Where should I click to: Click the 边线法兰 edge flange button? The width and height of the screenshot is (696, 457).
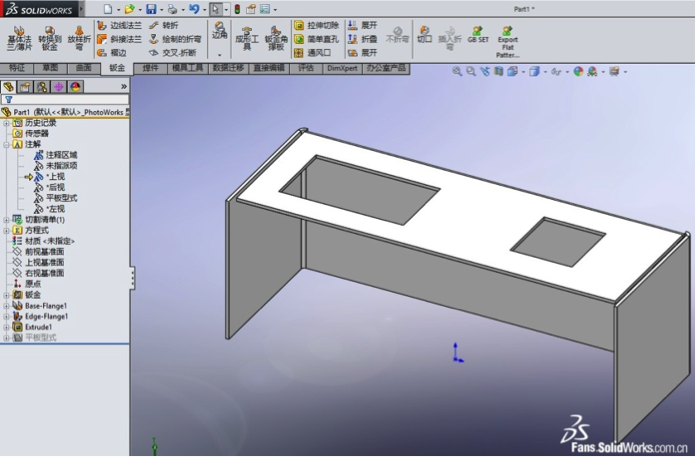coord(118,24)
